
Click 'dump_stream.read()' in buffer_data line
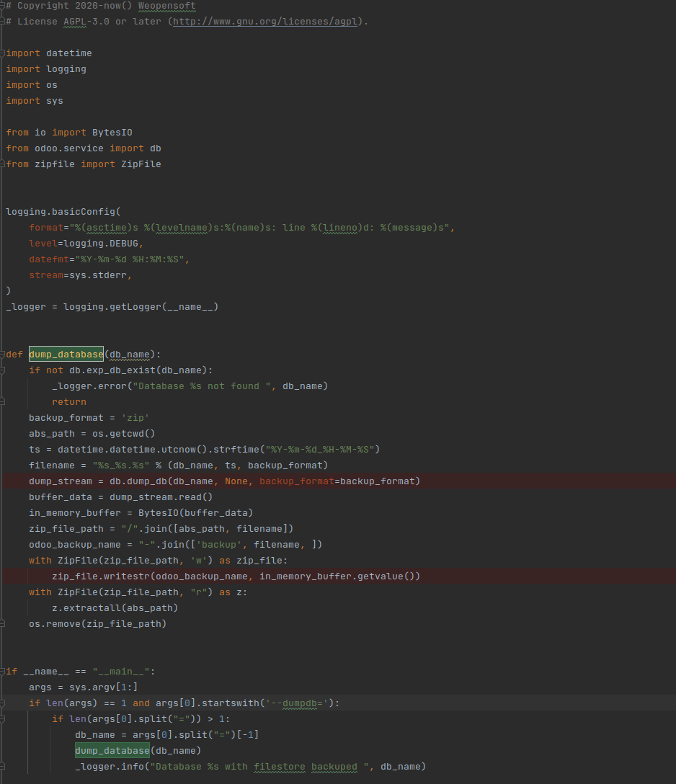161,497
